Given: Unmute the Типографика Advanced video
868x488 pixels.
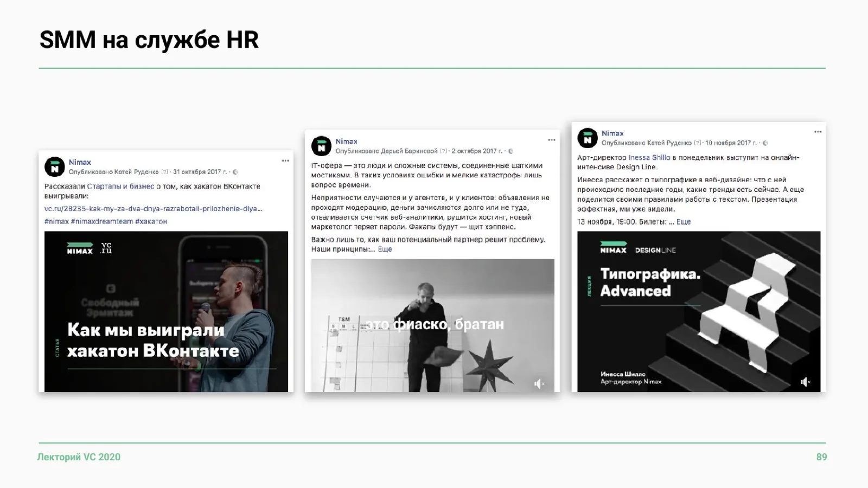Looking at the screenshot, I should (806, 382).
